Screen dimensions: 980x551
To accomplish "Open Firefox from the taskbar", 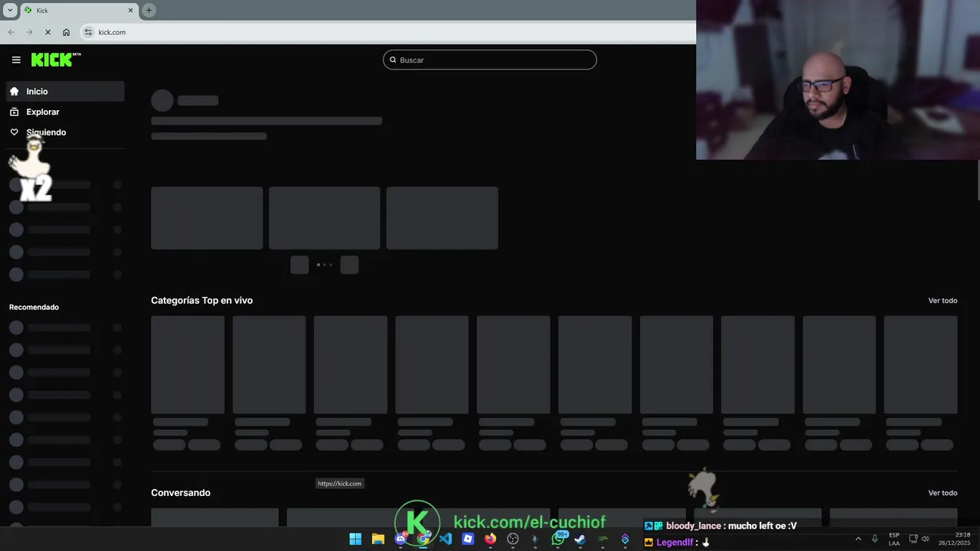I will (490, 539).
